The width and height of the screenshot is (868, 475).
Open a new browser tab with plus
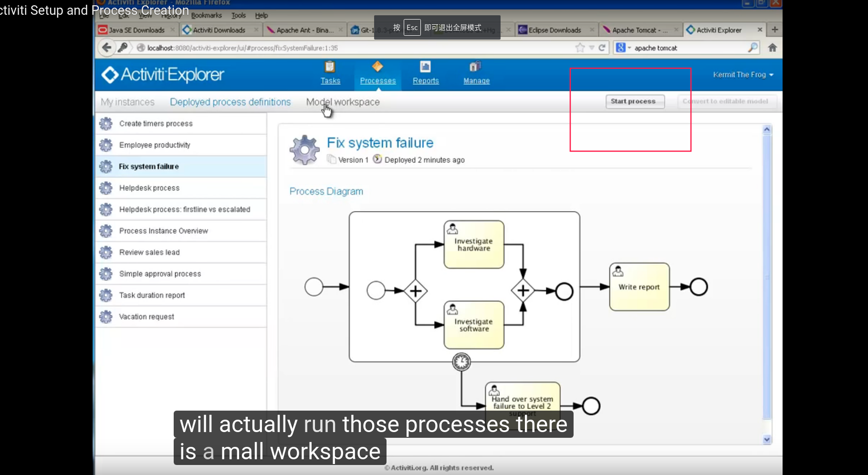click(x=775, y=30)
